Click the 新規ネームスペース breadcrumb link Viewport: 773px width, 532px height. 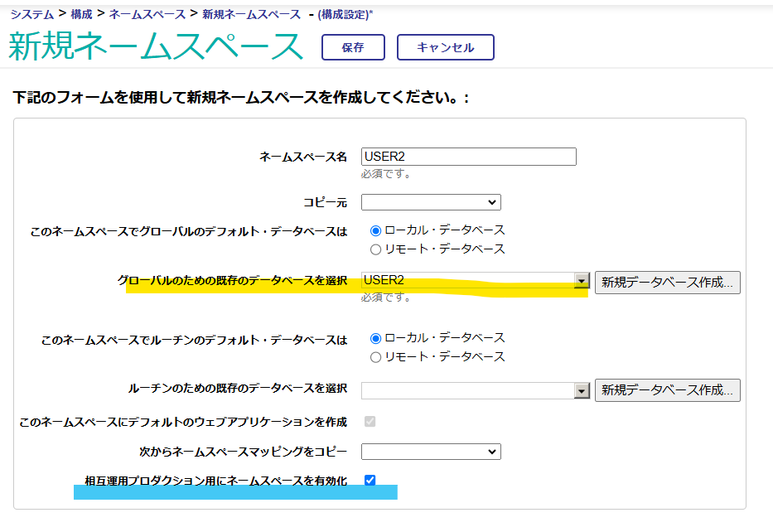(251, 14)
